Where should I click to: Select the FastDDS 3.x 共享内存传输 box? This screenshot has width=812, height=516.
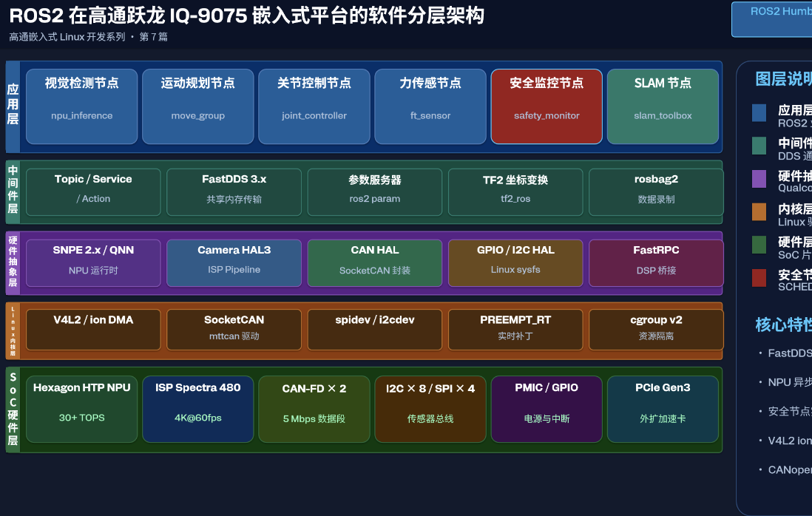click(234, 192)
